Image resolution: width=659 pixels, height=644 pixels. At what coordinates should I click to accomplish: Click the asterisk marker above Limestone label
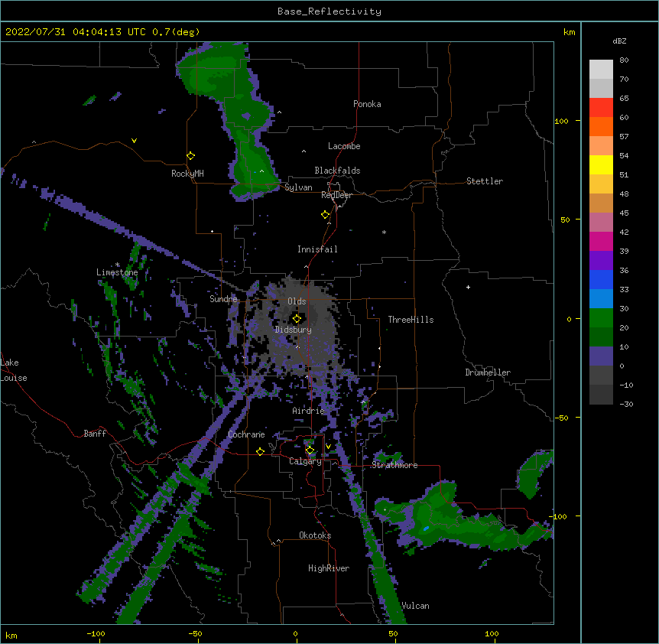point(118,265)
